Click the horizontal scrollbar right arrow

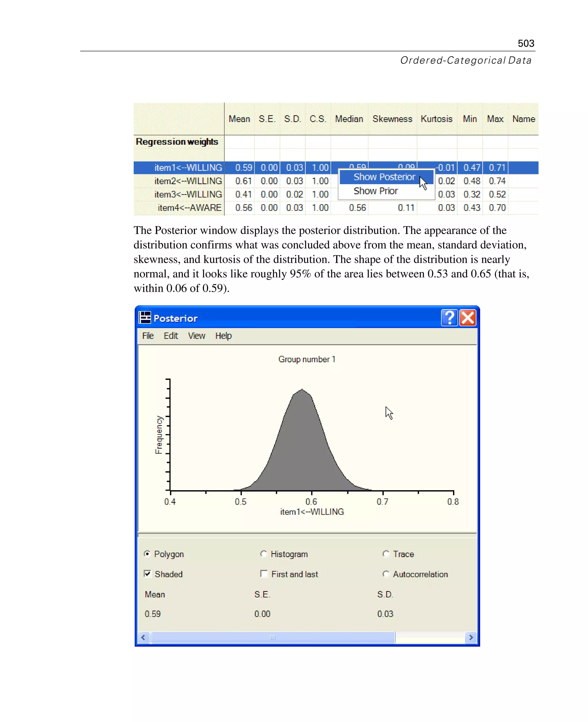(x=471, y=637)
